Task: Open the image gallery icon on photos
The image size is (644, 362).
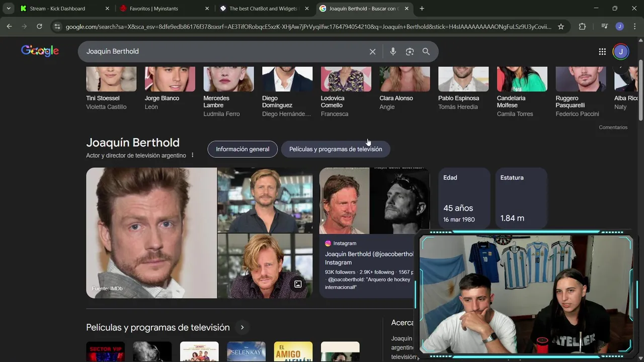Action: [x=298, y=284]
